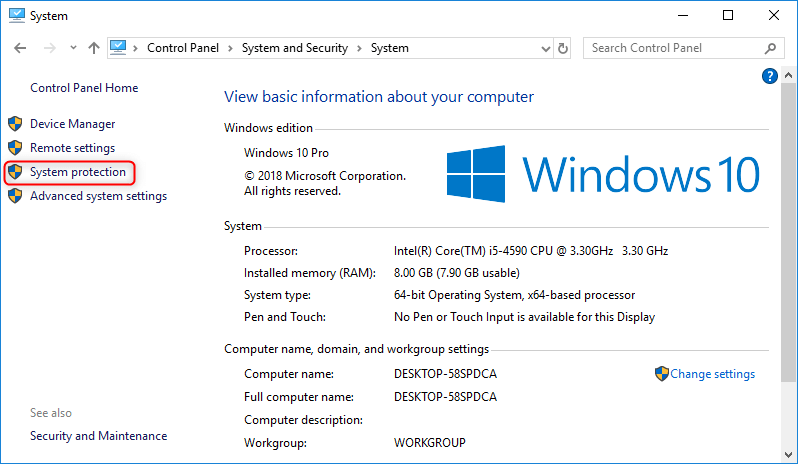Click the Change settings link
The image size is (798, 464).
pos(712,374)
